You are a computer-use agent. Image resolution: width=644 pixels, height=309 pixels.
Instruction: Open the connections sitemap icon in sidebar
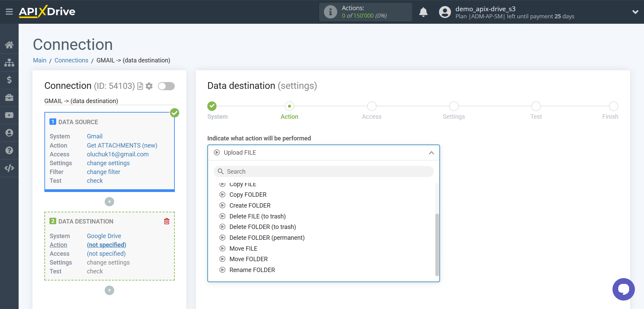[9, 62]
